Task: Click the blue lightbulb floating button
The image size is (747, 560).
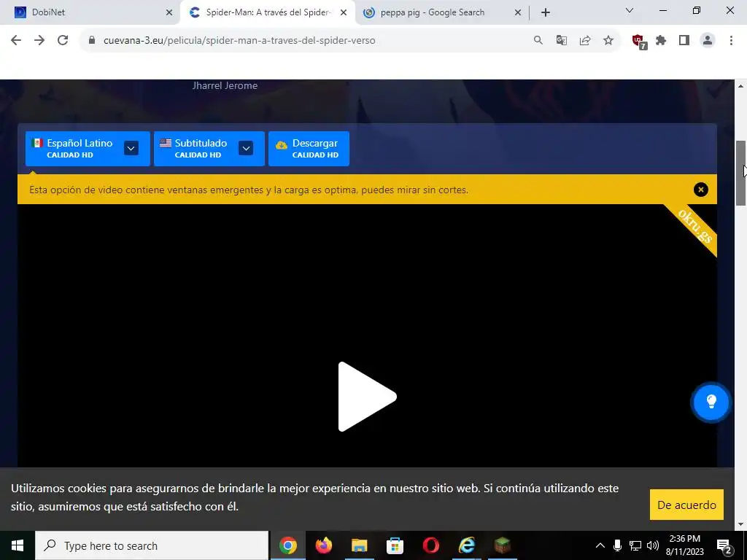Action: (x=711, y=402)
